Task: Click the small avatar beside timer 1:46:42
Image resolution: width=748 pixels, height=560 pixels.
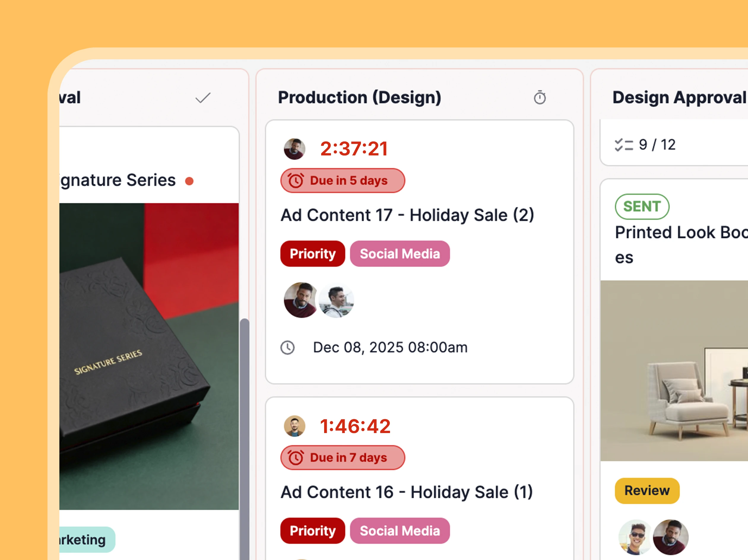Action: coord(294,426)
